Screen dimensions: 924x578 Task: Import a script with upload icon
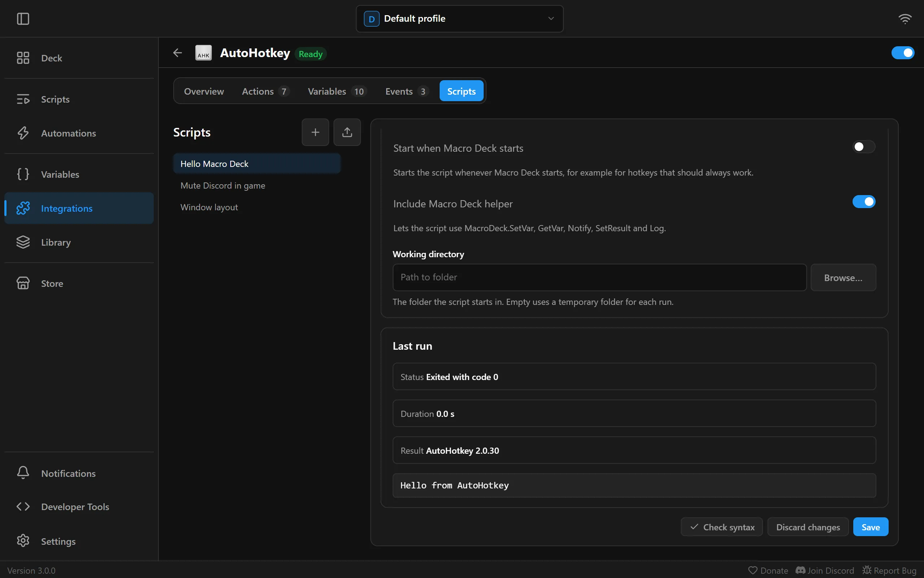click(x=347, y=132)
